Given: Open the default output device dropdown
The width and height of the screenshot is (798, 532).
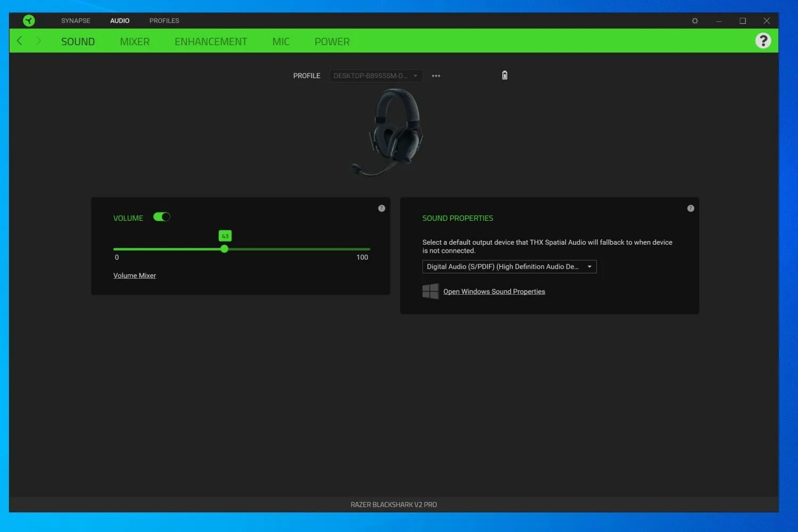Looking at the screenshot, I should pyautogui.click(x=509, y=267).
